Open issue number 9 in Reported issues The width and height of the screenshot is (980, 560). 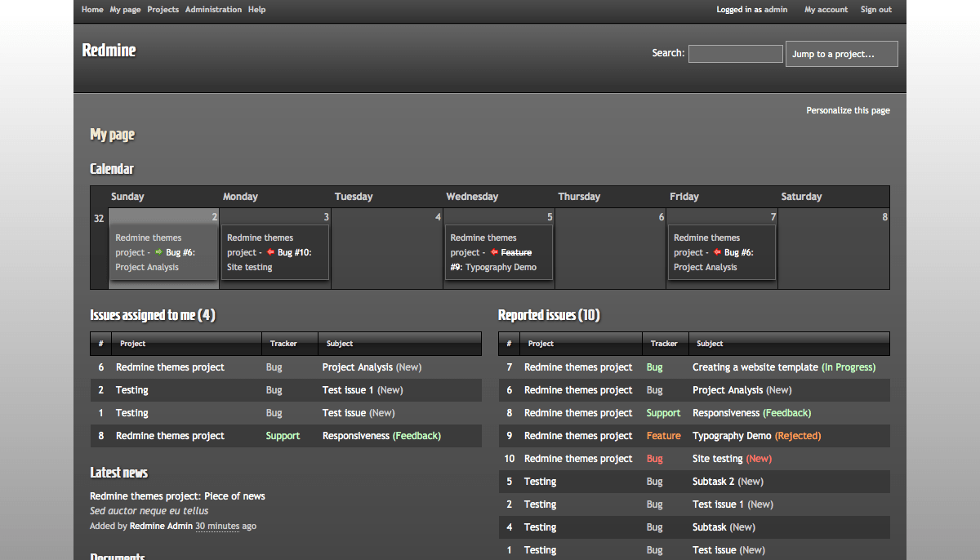tap(510, 436)
